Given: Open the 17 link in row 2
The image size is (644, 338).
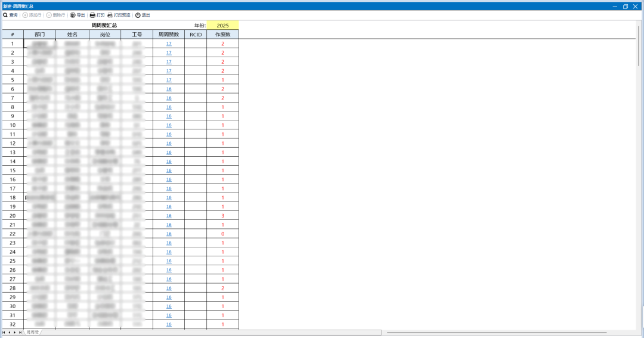Looking at the screenshot, I should [x=169, y=53].
